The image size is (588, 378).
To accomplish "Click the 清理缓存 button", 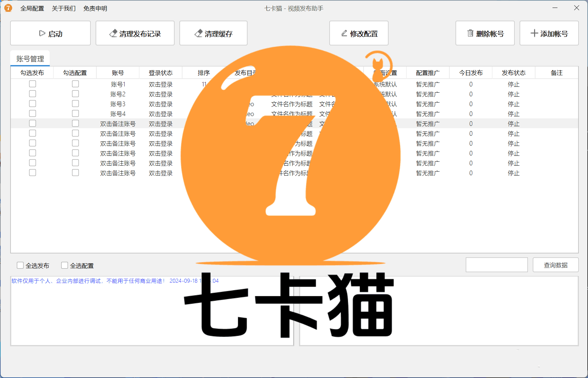I will (213, 33).
